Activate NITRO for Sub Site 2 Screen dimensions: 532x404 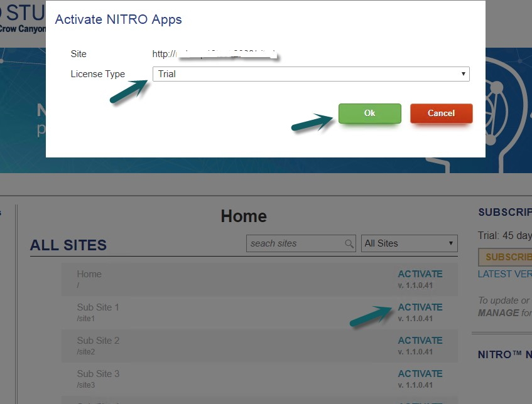[x=420, y=340]
